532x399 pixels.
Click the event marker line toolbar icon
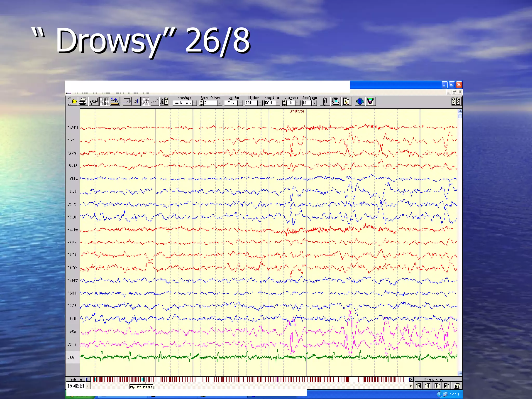(155, 101)
